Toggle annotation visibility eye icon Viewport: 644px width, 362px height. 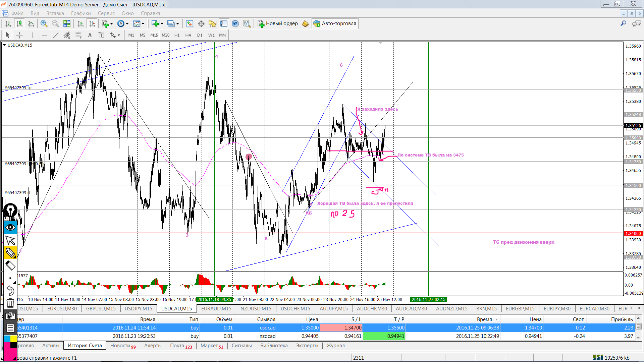click(10, 228)
